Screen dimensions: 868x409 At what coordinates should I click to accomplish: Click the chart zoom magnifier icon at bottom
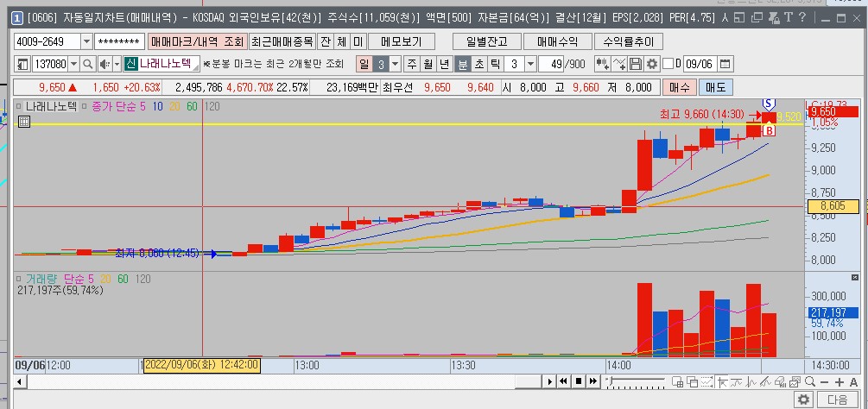point(810,382)
